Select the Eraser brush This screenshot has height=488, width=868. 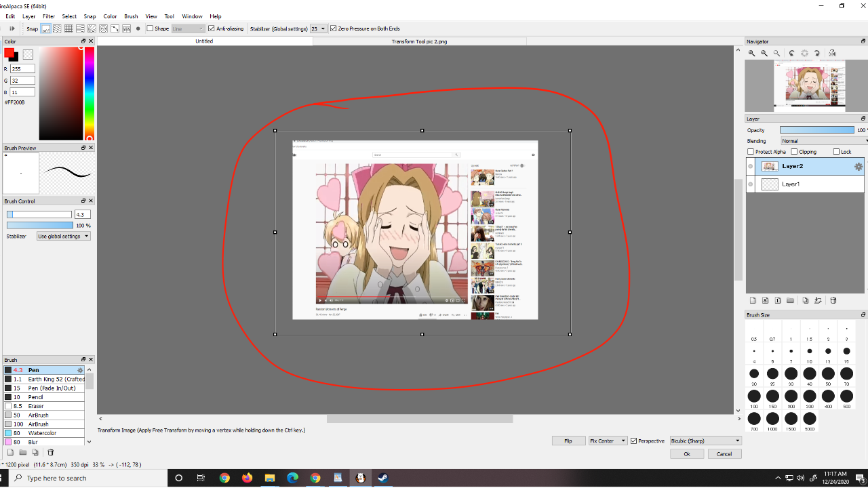tap(44, 406)
